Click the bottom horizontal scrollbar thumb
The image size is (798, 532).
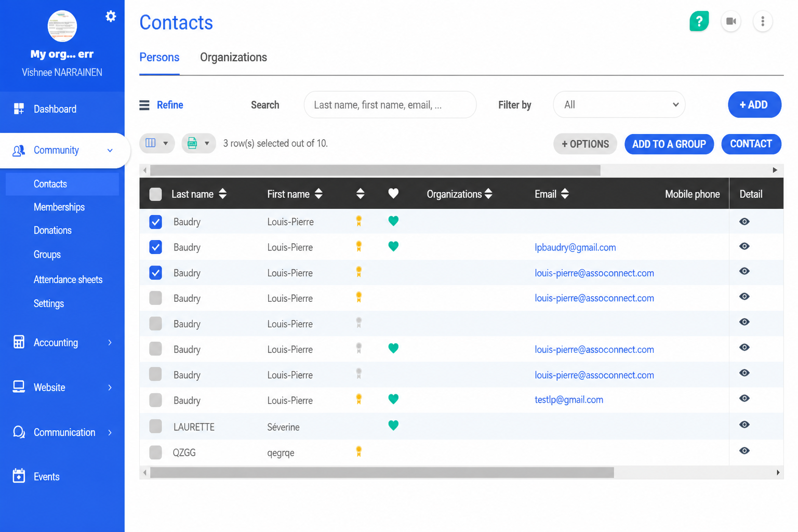(382, 472)
